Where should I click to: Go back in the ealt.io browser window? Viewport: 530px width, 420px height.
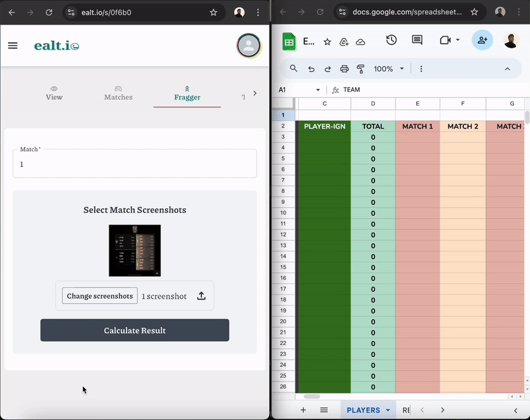click(12, 13)
